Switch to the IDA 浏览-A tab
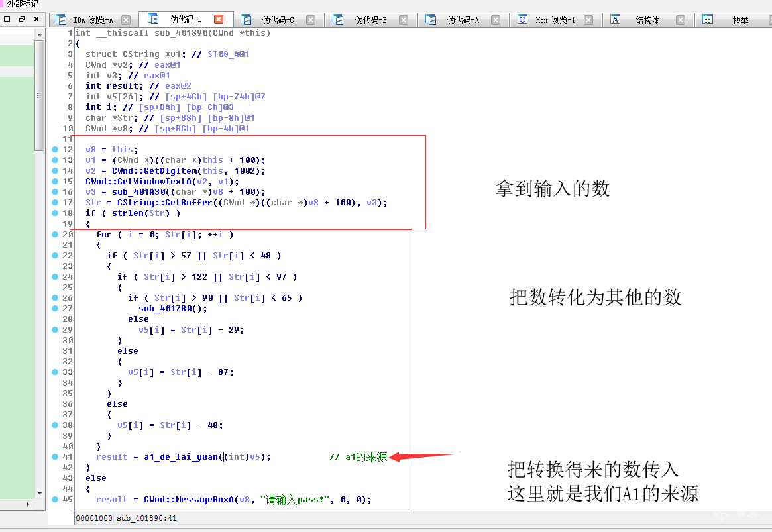 [x=93, y=20]
